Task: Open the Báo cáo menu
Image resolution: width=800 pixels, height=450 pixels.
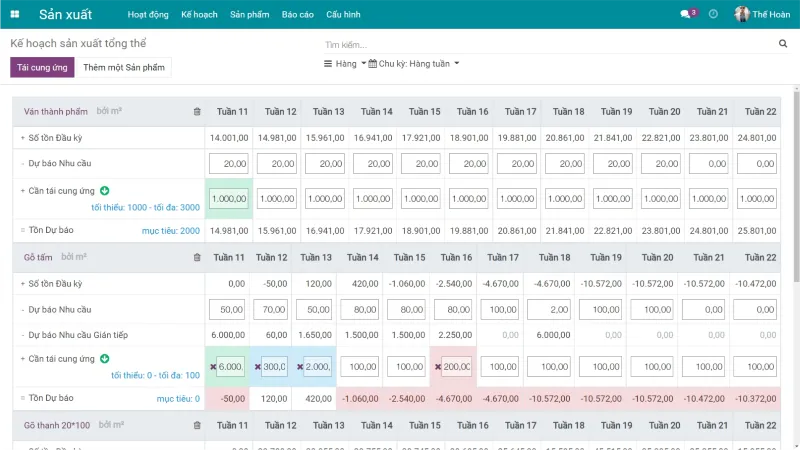Action: point(297,14)
